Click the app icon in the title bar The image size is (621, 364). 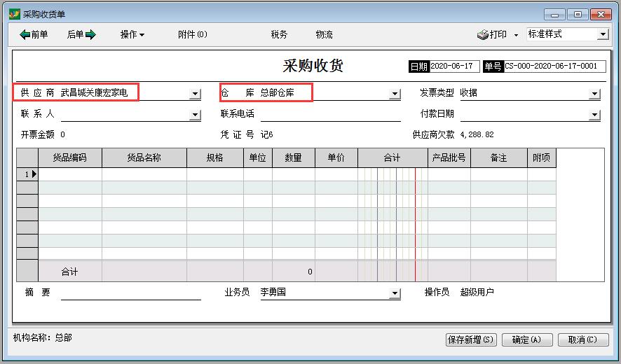tap(15, 14)
